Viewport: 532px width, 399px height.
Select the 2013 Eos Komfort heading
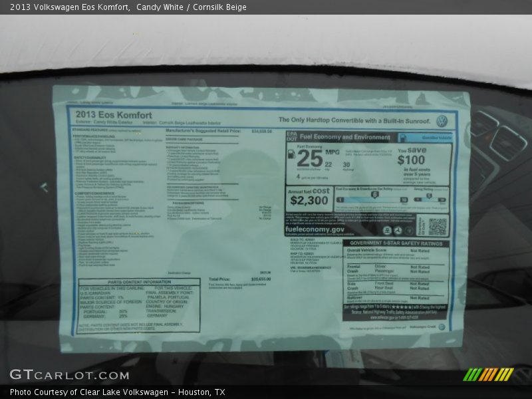click(114, 115)
